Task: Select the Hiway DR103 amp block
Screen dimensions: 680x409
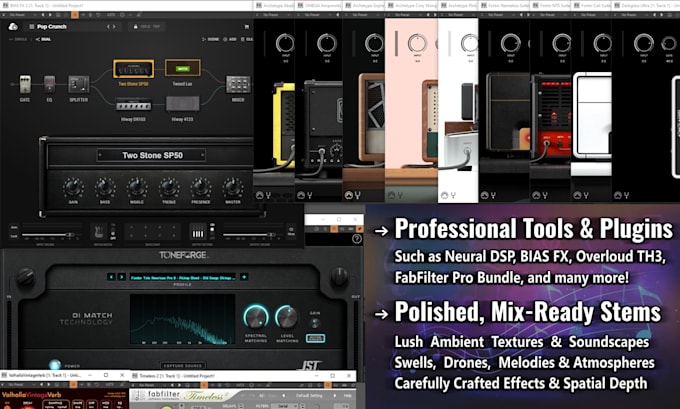Action: tap(134, 105)
